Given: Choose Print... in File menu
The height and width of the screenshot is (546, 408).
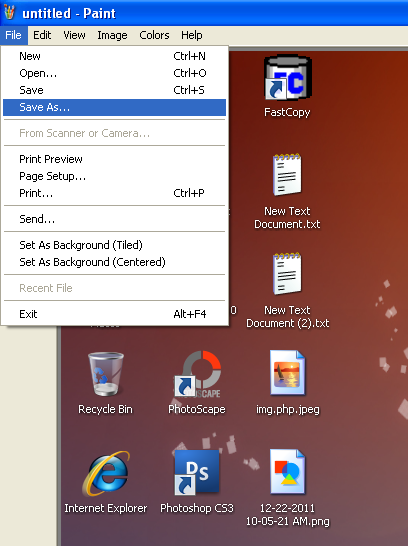Looking at the screenshot, I should point(115,193).
